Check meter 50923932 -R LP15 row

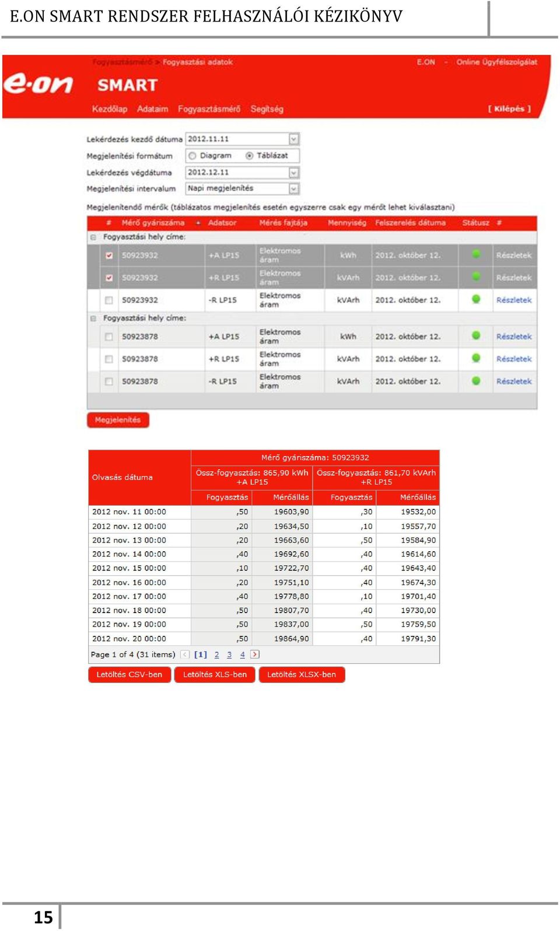coord(109,300)
